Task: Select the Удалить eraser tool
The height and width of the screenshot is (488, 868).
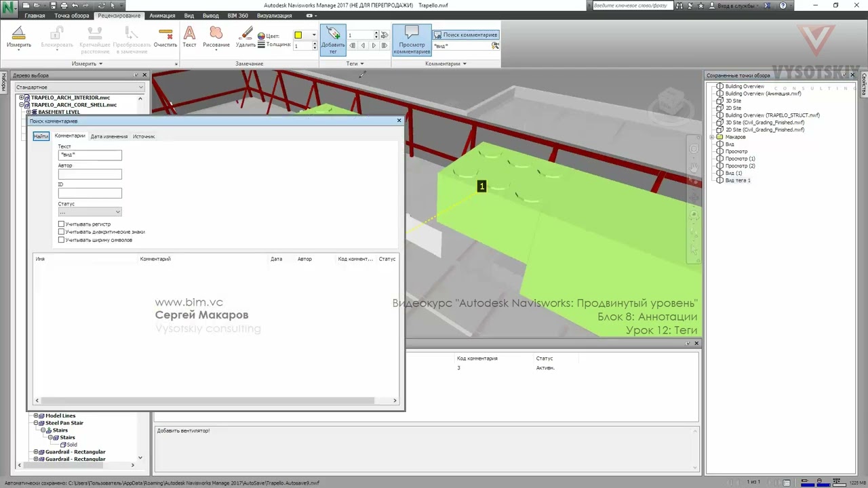Action: click(245, 37)
